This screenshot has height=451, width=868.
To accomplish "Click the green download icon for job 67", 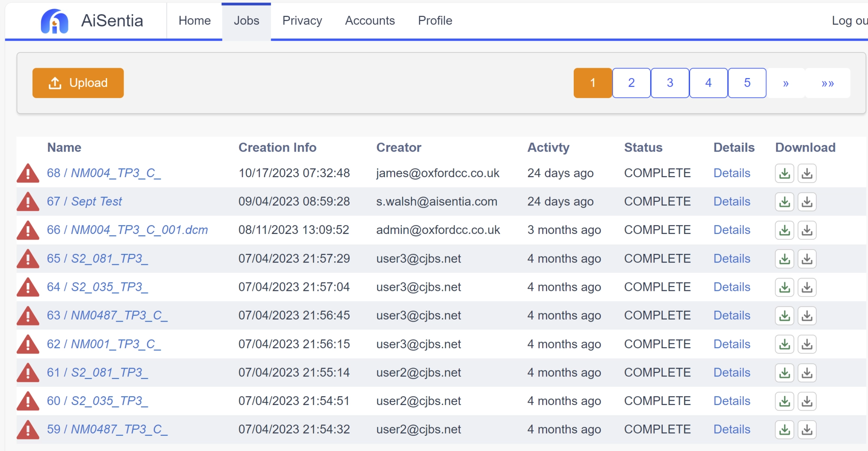I will pyautogui.click(x=784, y=202).
